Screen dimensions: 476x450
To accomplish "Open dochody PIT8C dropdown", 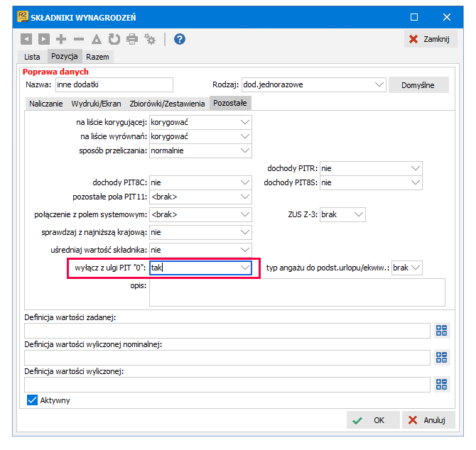I will point(245,182).
